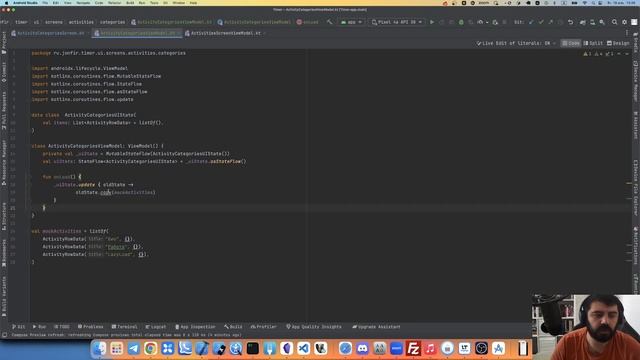Open Visual Studio Code from the dock
The height and width of the screenshot is (360, 640).
pos(304,348)
